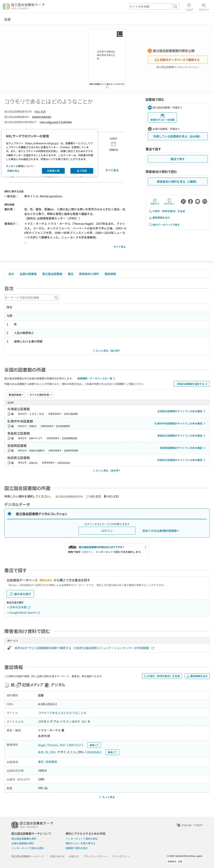Screen dimensions: 214x868
Task: Expand library holdings もっと見る(全40件)
Action: [106, 471]
